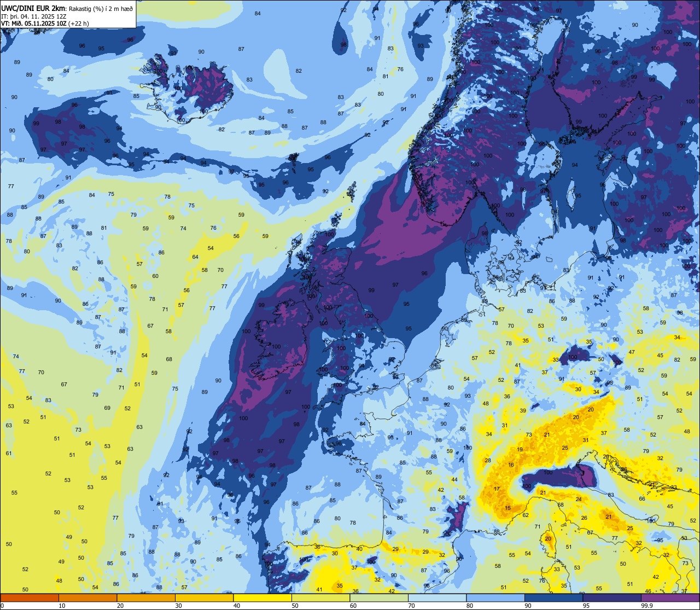Click the "Rakastig (%) í 2 m hæð" parameter label

tap(101, 8)
